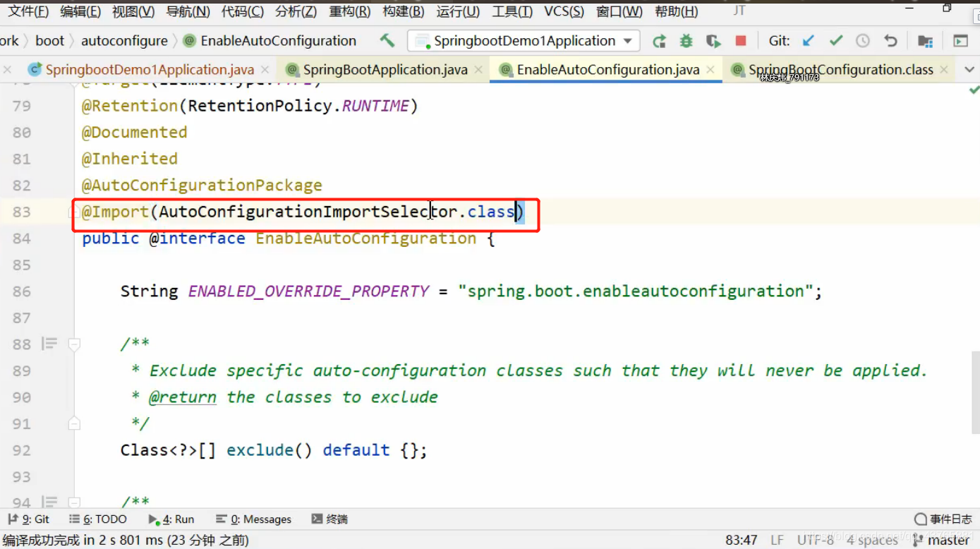980x549 pixels.
Task: Open the 视图(V) menu
Action: pos(133,11)
